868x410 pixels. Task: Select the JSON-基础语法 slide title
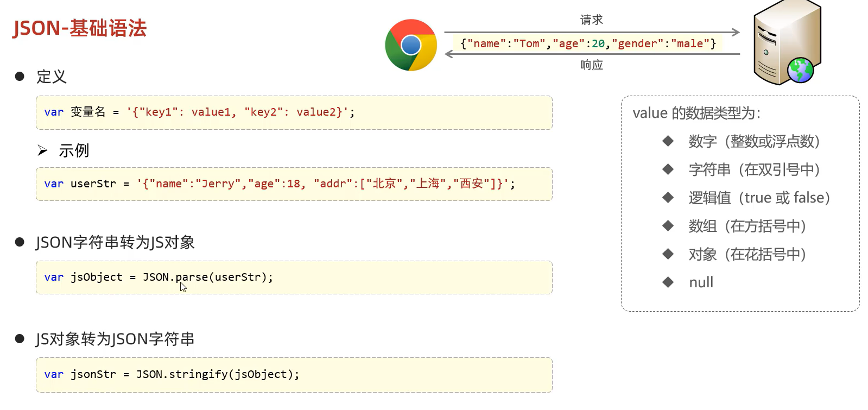[x=80, y=28]
